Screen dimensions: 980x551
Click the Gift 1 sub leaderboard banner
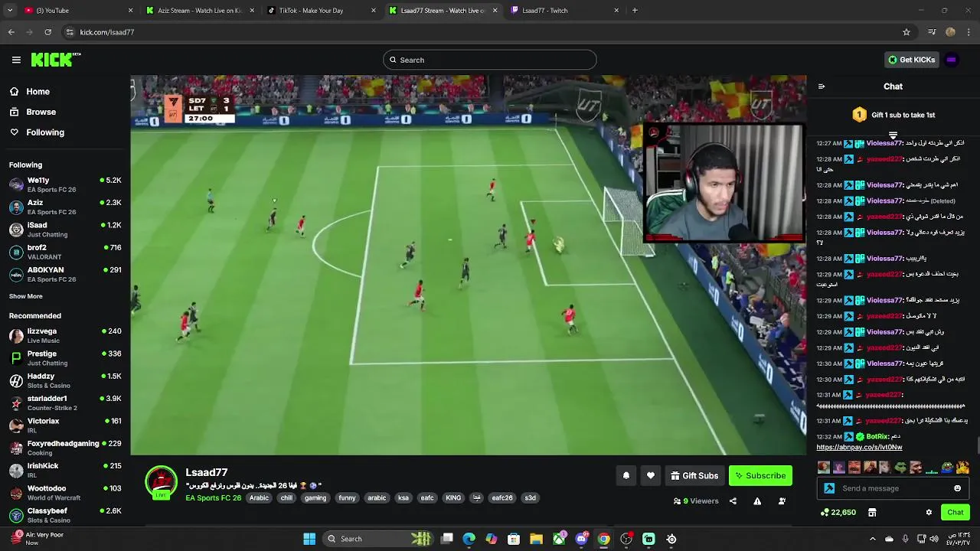pyautogui.click(x=893, y=115)
